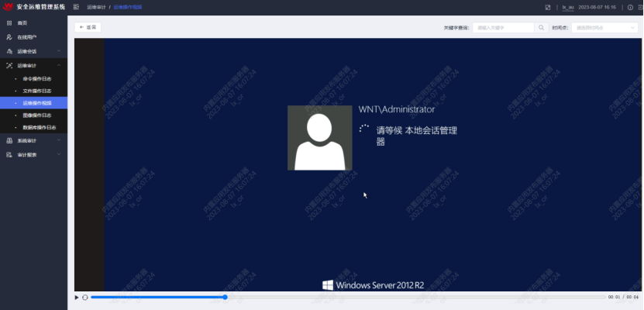Click the 安全运维管理系统 title text
The image size is (644, 310).
pos(40,7)
